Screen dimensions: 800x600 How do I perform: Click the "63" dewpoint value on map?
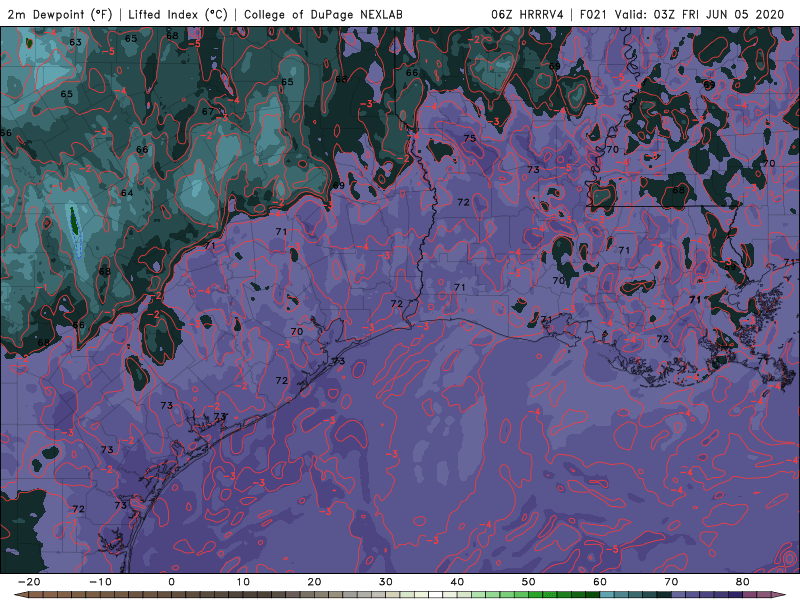tap(75, 42)
